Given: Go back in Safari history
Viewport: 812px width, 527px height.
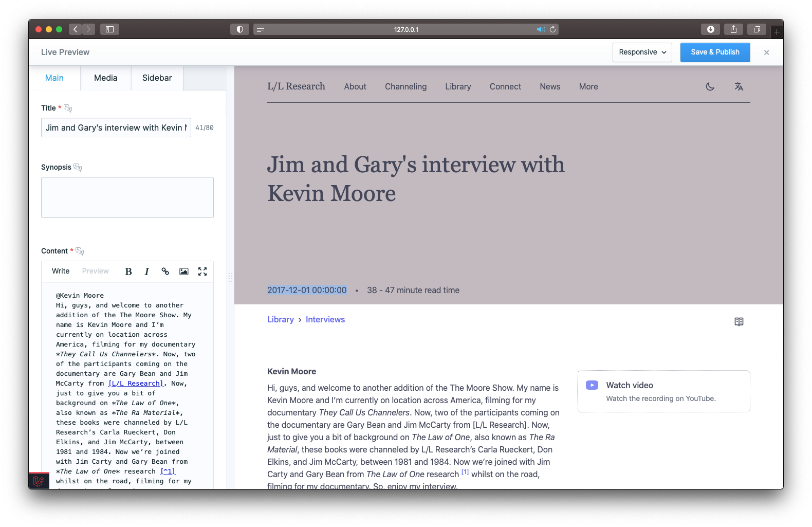Looking at the screenshot, I should click(76, 29).
